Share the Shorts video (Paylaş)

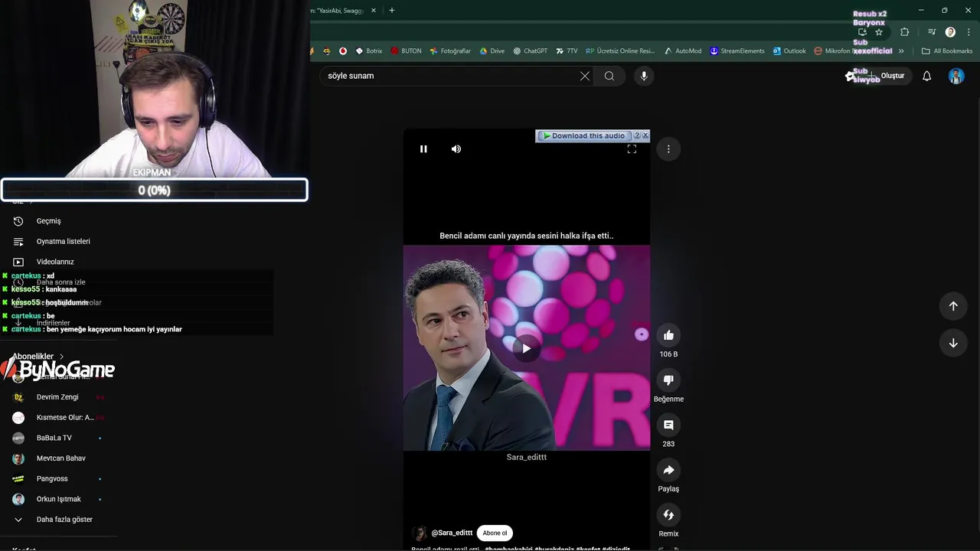[668, 470]
